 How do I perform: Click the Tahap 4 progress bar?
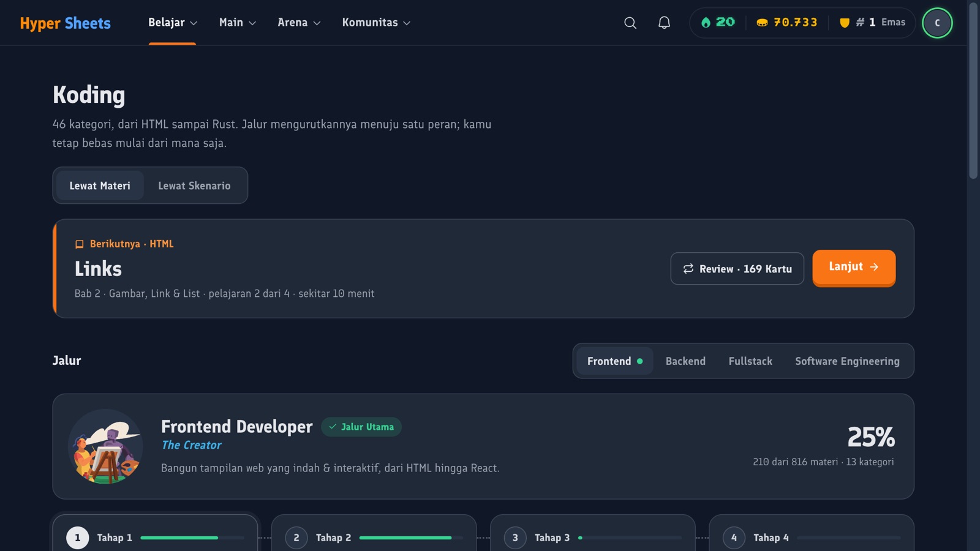coord(848,538)
